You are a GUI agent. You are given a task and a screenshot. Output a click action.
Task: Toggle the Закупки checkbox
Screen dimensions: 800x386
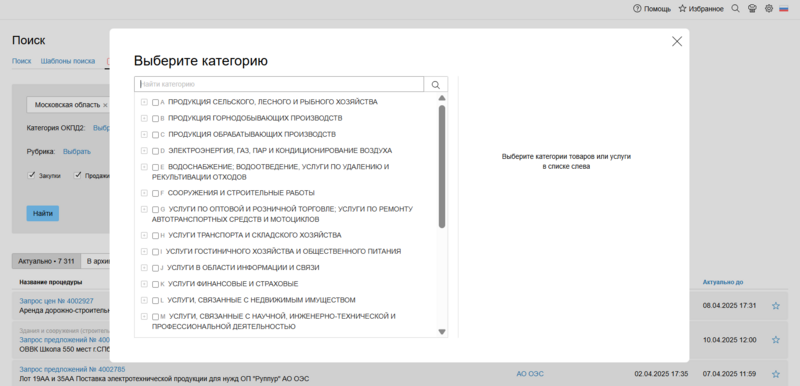[31, 175]
